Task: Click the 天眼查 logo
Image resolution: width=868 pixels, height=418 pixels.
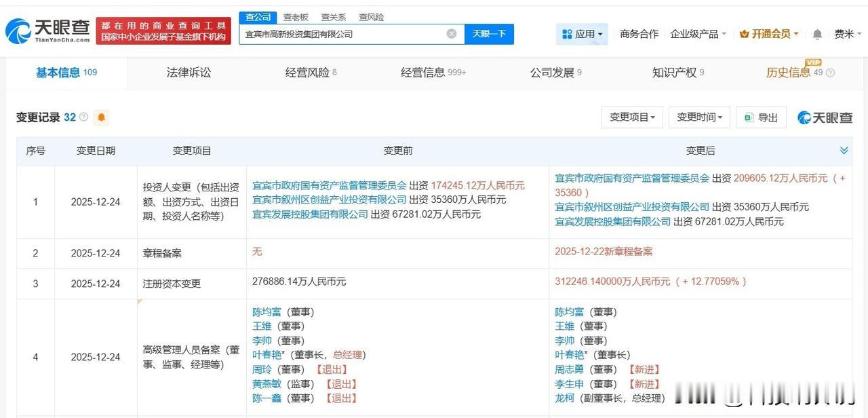Action: (43, 28)
